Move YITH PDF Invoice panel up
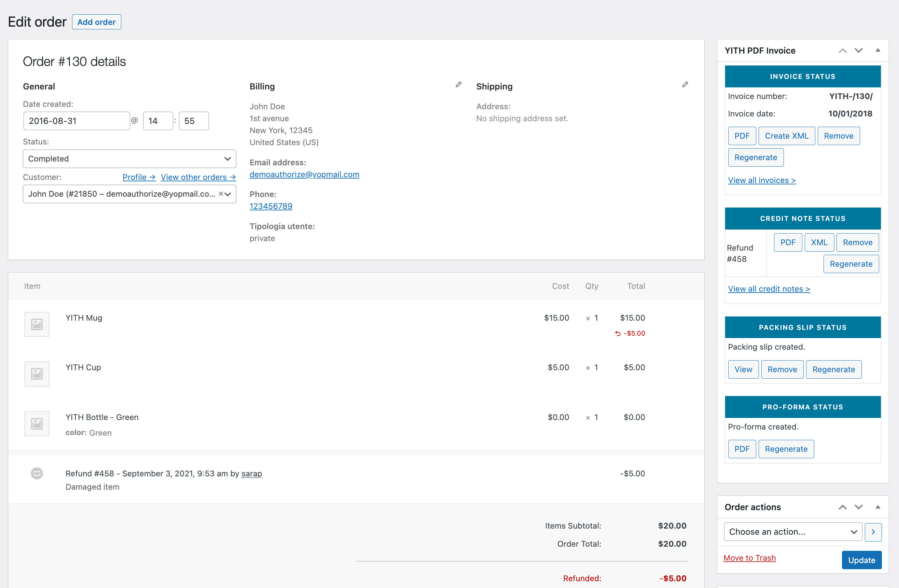This screenshot has width=899, height=588. 842,51
